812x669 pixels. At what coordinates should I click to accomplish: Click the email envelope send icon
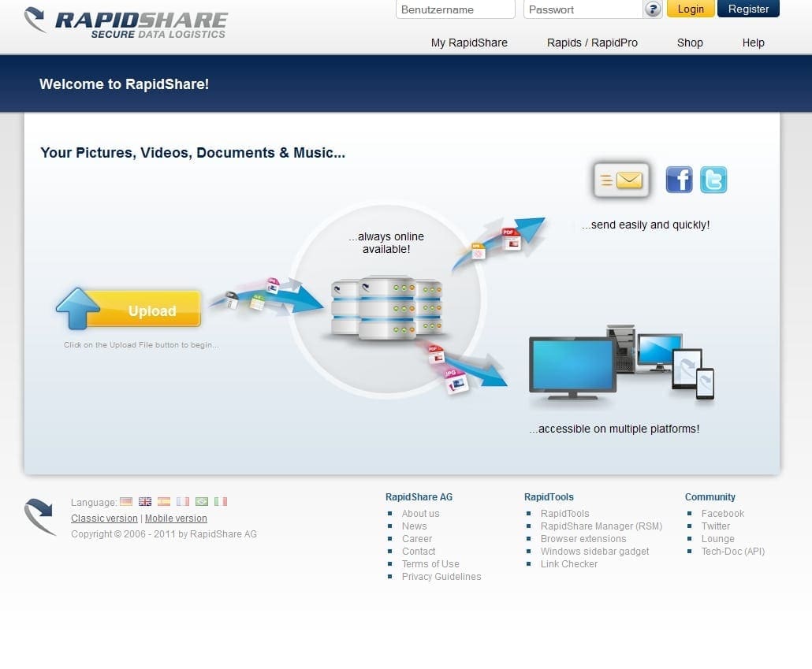coord(621,180)
